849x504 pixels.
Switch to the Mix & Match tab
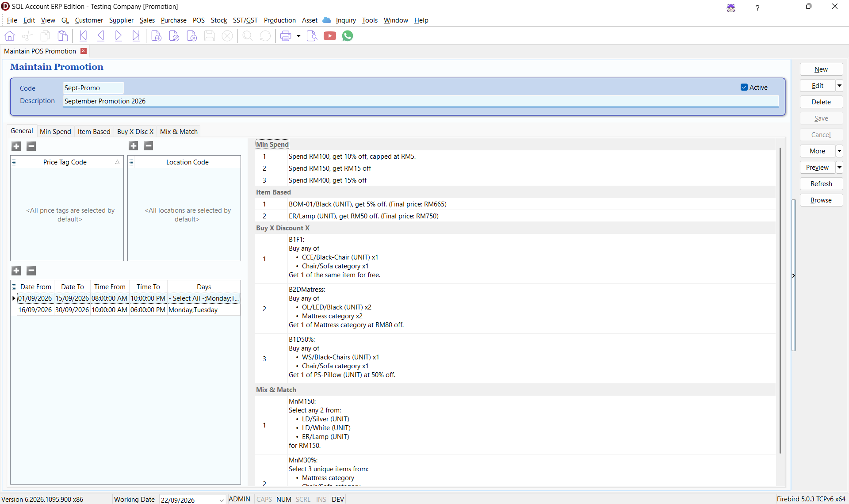click(x=179, y=132)
